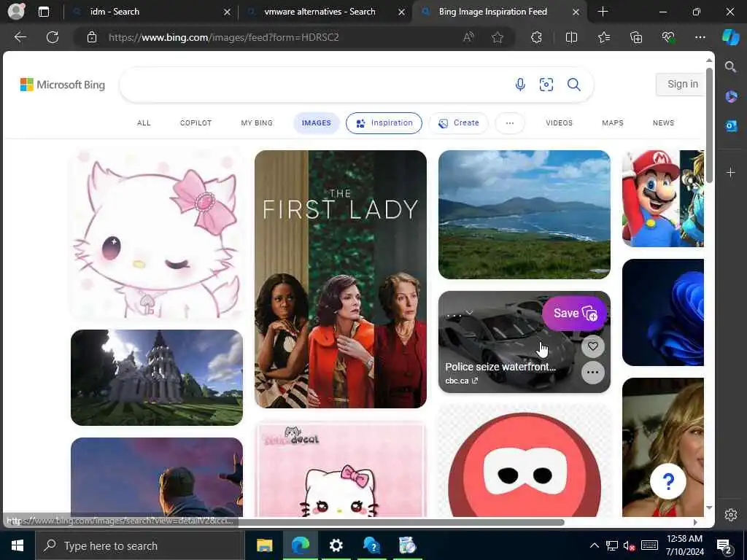This screenshot has width=747, height=560.
Task: Close the idm - Search tab
Action: [x=227, y=12]
